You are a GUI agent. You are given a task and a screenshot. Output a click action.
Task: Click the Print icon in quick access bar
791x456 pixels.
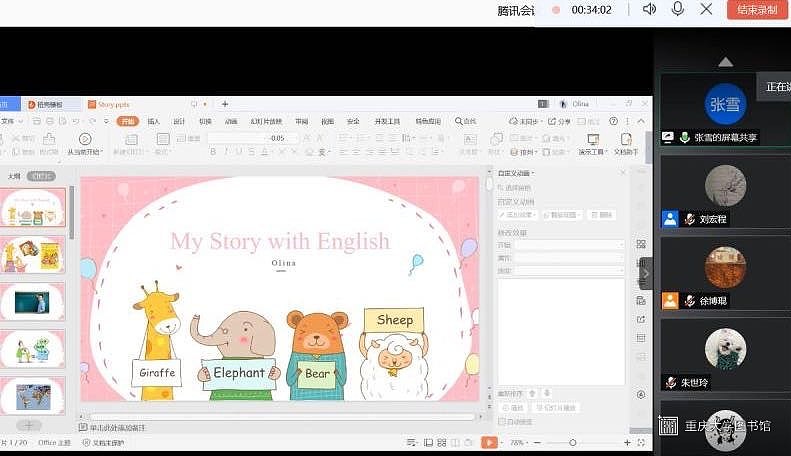coord(49,121)
